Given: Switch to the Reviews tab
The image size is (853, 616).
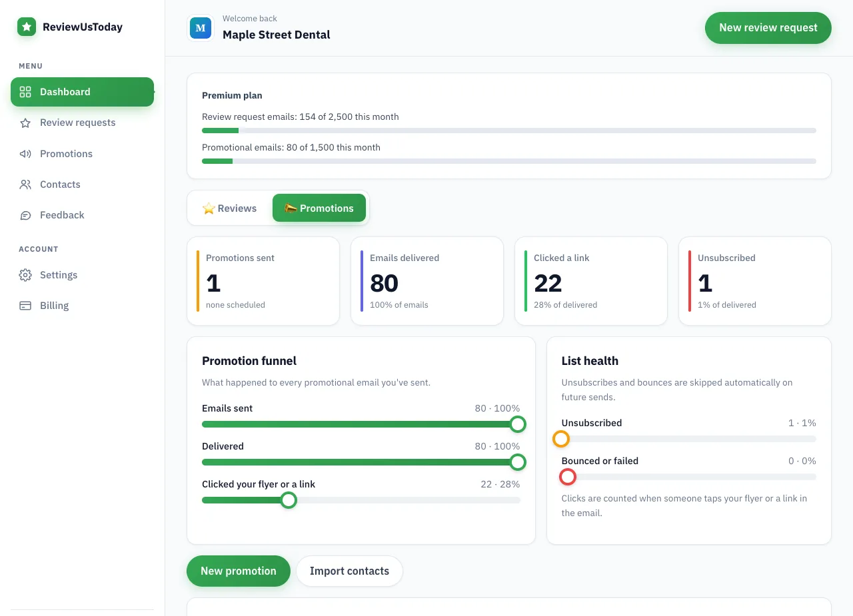Looking at the screenshot, I should point(230,208).
